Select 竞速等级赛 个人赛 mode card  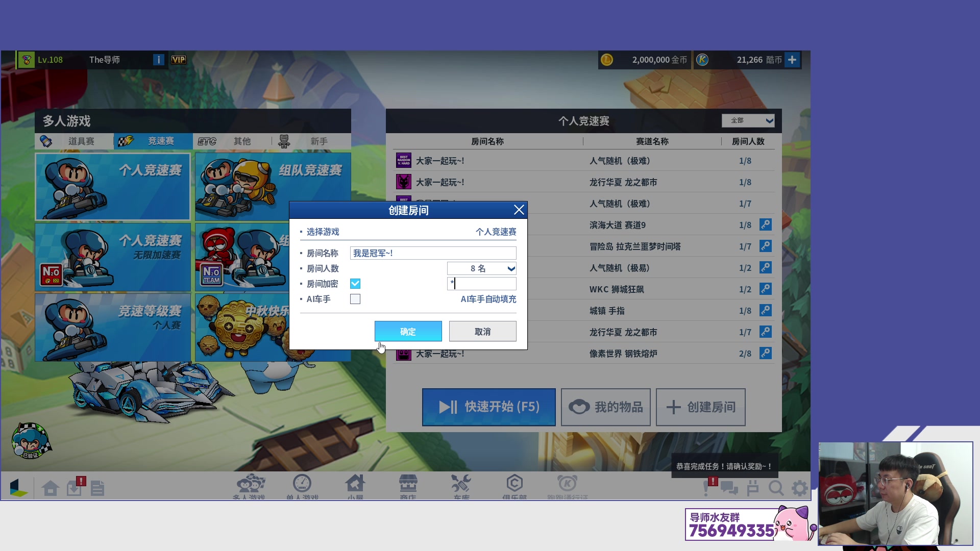(x=113, y=328)
